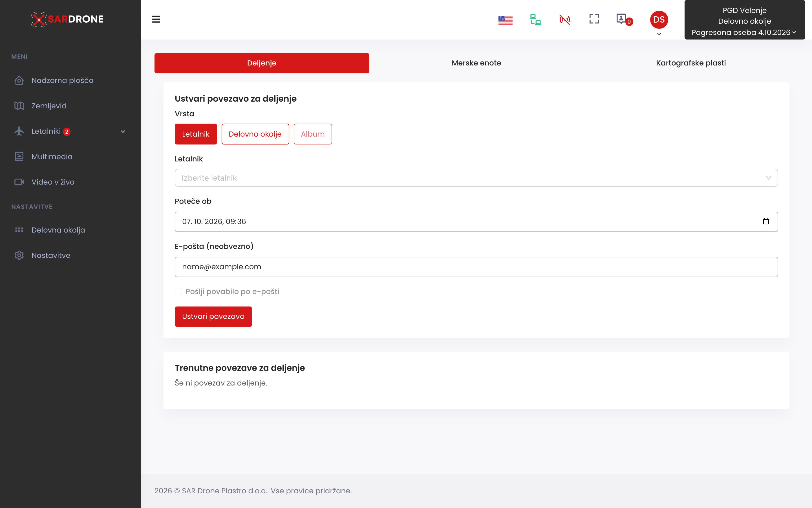
Task: Open the Nastavitve sidebar link
Action: click(51, 255)
